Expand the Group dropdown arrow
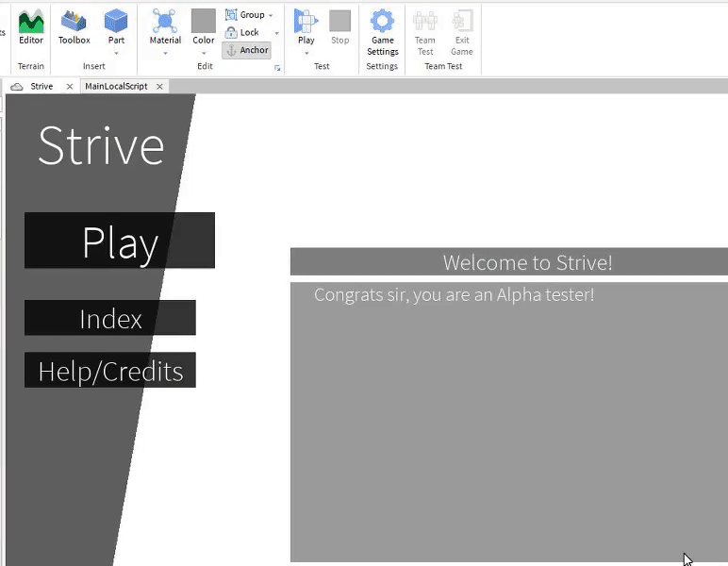This screenshot has height=566, width=728. coord(271,15)
